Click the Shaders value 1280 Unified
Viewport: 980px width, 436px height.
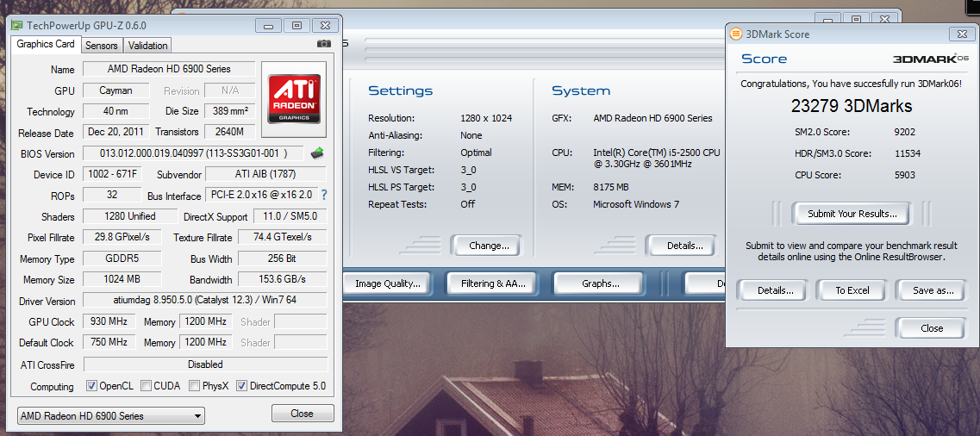coord(130,216)
